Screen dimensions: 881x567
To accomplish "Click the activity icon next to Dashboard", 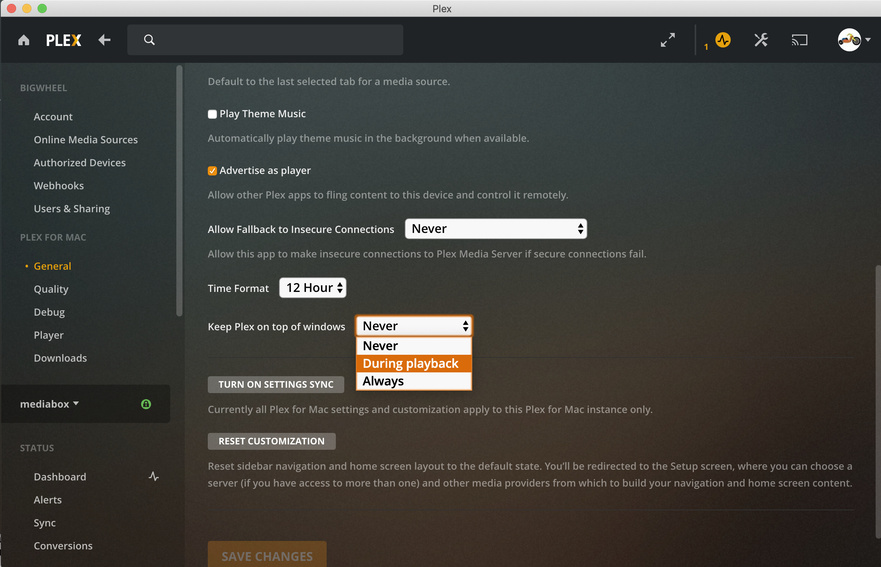I will [153, 477].
